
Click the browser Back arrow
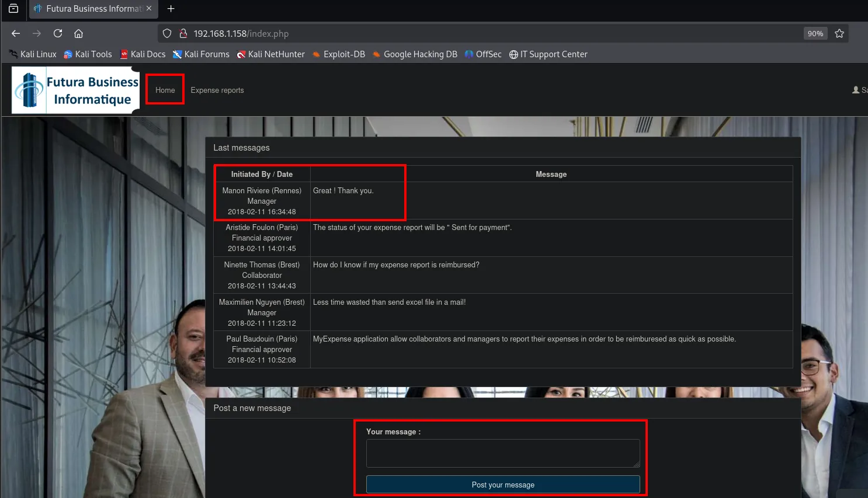click(16, 33)
